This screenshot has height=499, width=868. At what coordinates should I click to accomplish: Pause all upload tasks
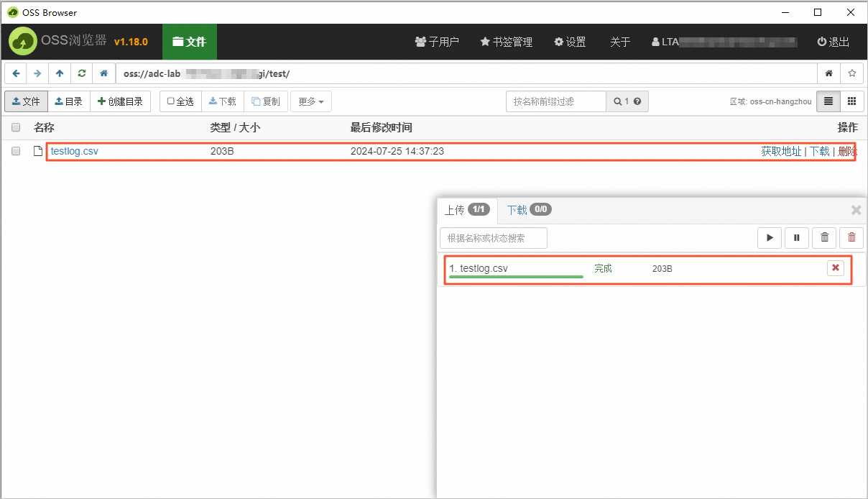point(797,237)
